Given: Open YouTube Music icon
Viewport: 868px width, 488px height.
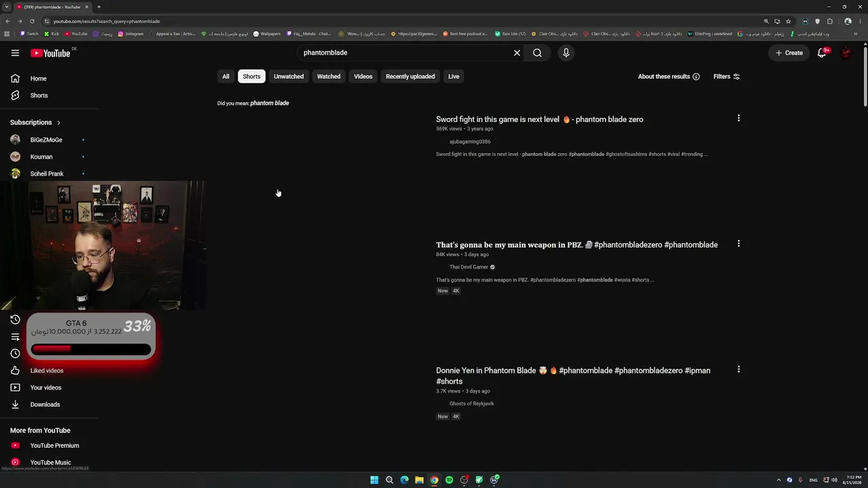Looking at the screenshot, I should click(x=15, y=462).
